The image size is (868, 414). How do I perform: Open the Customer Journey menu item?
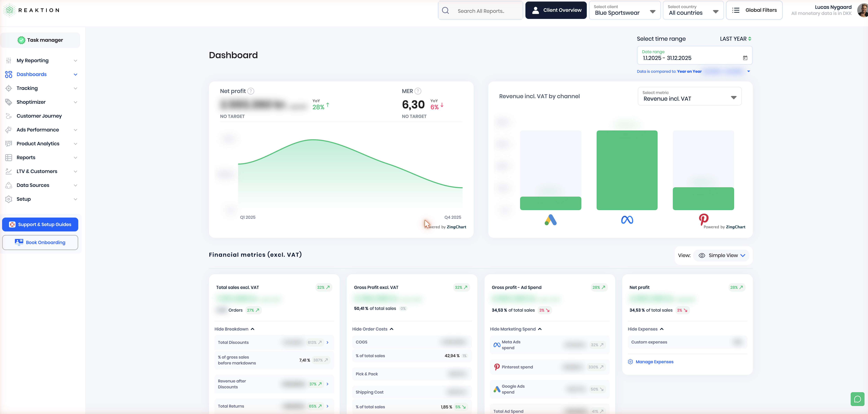41,116
